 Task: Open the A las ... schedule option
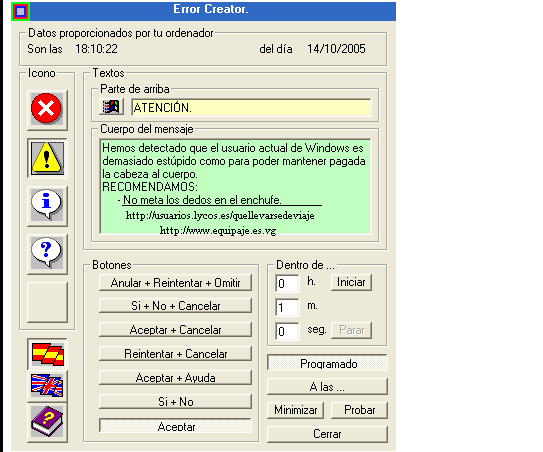tap(327, 387)
